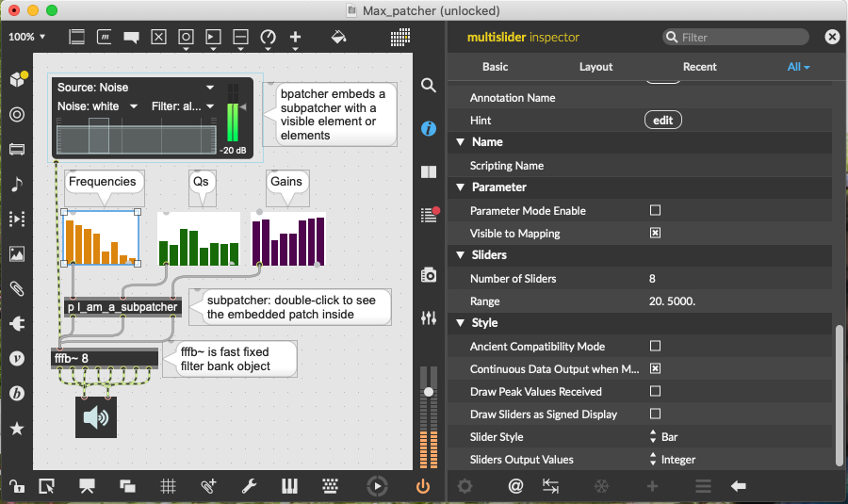Collapse the Sliders section
This screenshot has width=848, height=504.
[461, 255]
